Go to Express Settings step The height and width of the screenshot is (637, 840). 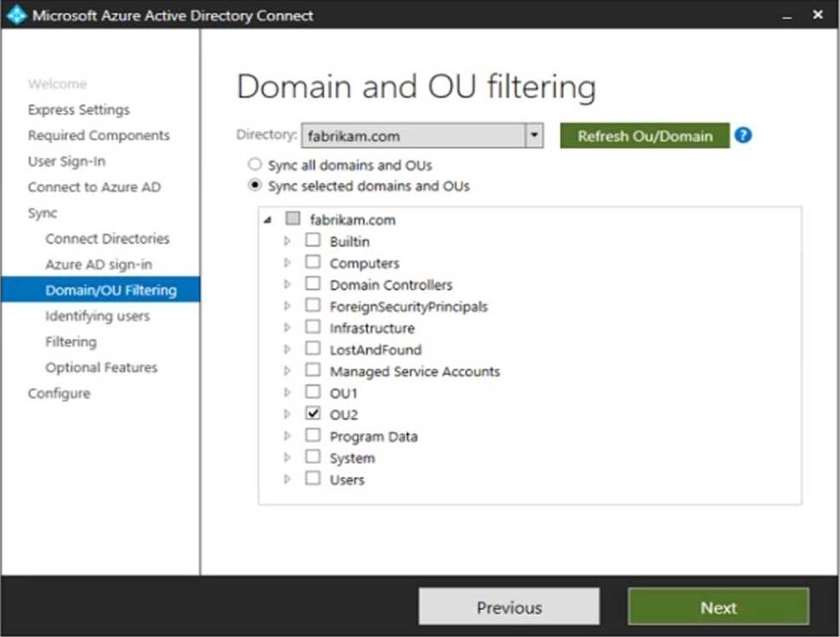coord(78,109)
